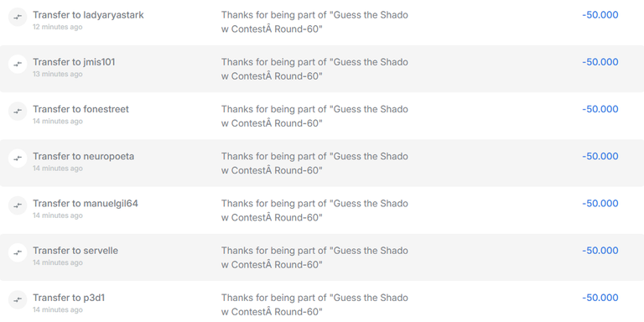This screenshot has width=644, height=322.
Task: Open the Transfer to jmis101 entry
Action: (x=74, y=62)
